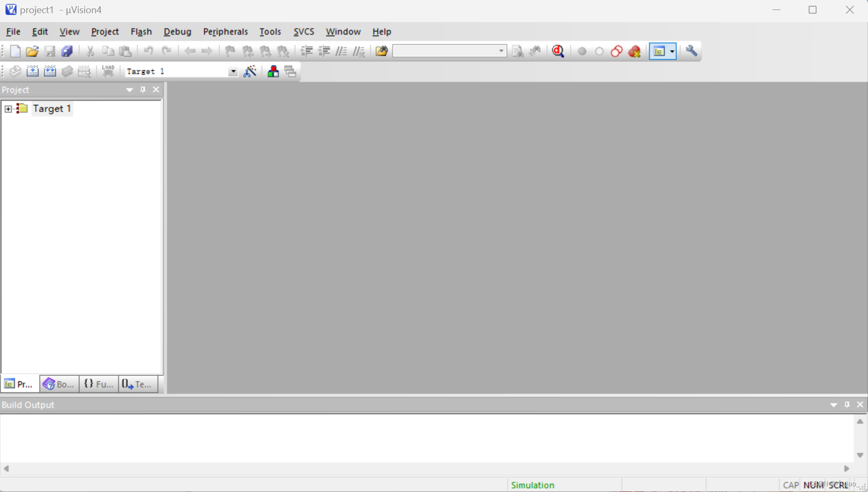This screenshot has height=492, width=868.
Task: Open Configuration with wrench icon
Action: [692, 51]
